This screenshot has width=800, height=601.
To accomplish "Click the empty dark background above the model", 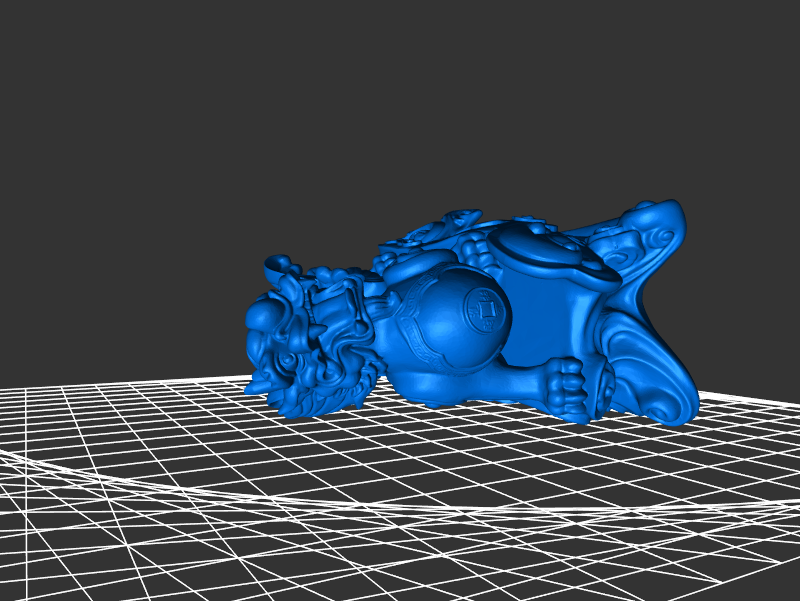I will (x=400, y=100).
